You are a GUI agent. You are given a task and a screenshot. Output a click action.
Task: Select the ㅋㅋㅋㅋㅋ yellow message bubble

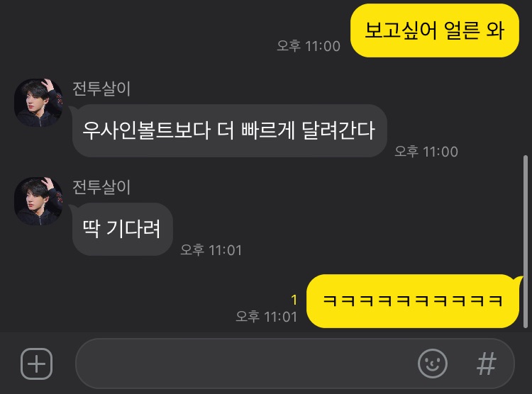pyautogui.click(x=413, y=300)
